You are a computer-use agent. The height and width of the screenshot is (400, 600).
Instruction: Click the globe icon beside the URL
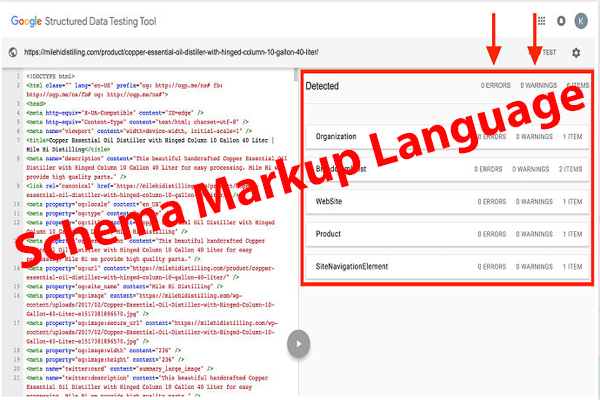[13, 52]
